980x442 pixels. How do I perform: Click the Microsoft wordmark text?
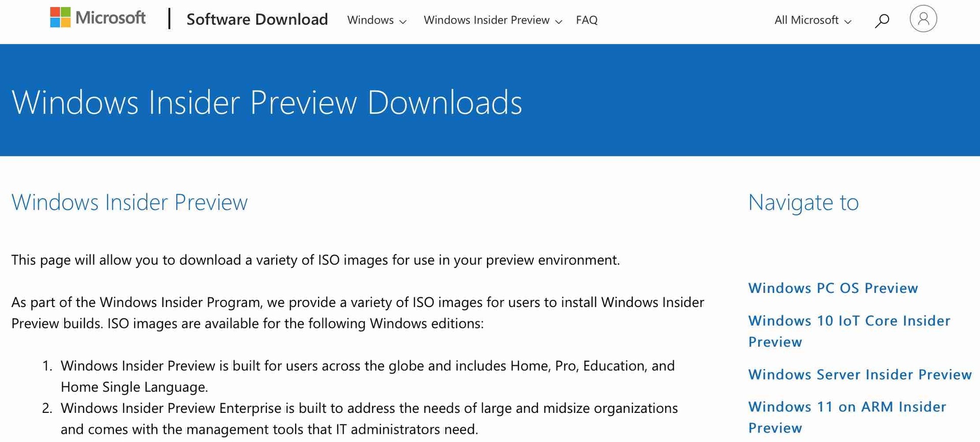tap(110, 18)
